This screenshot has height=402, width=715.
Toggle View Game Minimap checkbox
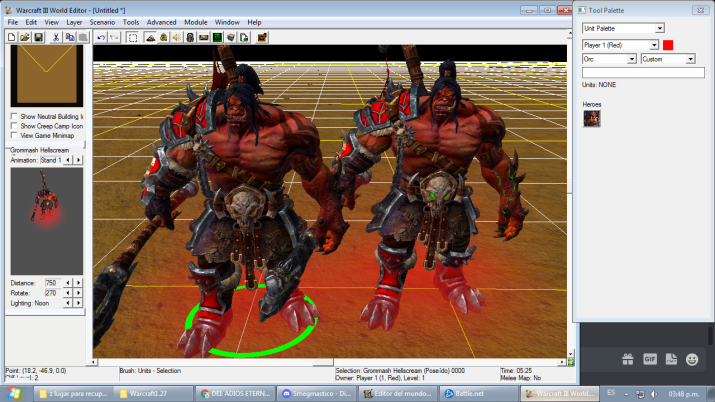click(x=14, y=135)
